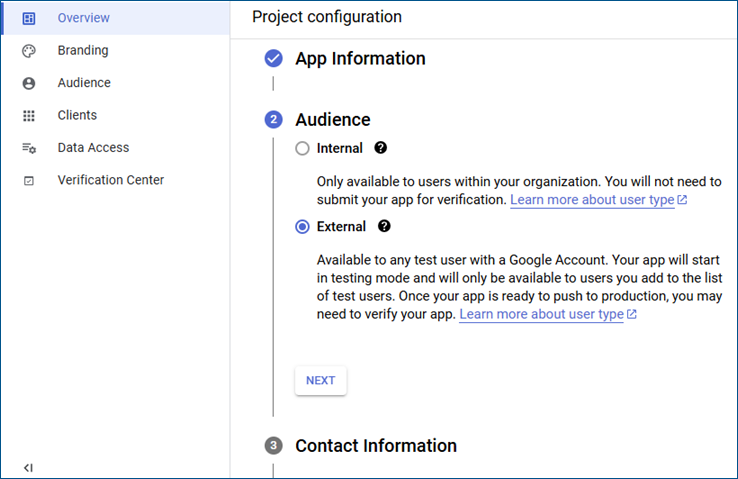Image resolution: width=738 pixels, height=479 pixels.
Task: Click the Data Access settings-list icon
Action: (29, 148)
